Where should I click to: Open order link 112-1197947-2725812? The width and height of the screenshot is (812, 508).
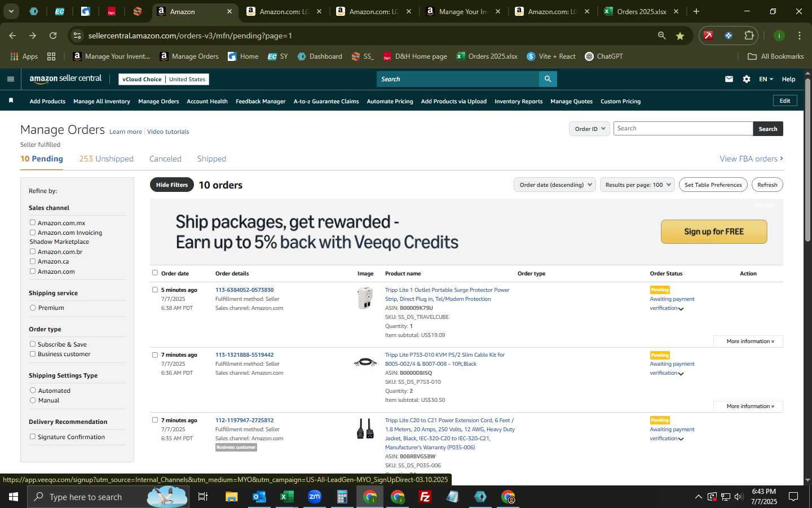pos(244,420)
